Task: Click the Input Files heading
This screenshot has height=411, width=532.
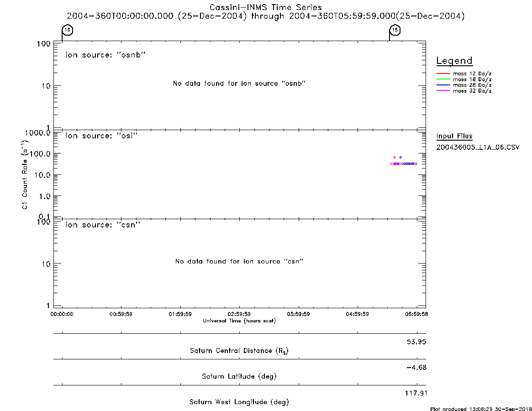Action: [454, 136]
